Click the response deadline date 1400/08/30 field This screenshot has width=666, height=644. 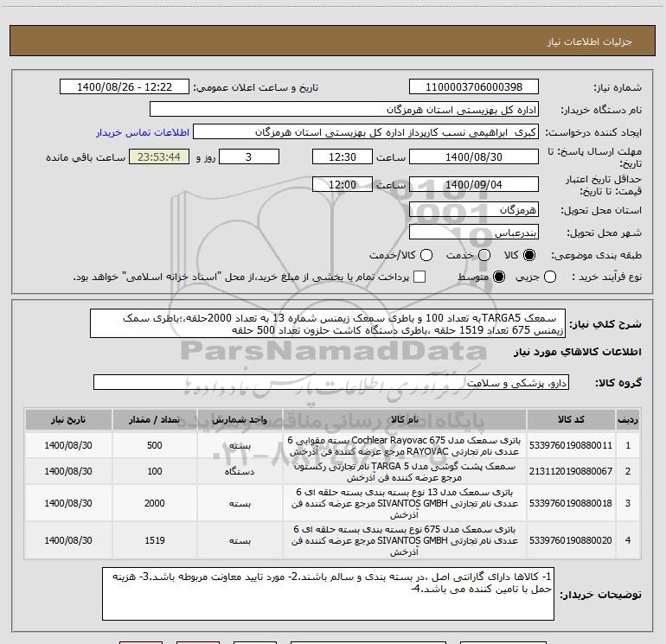coord(474,156)
